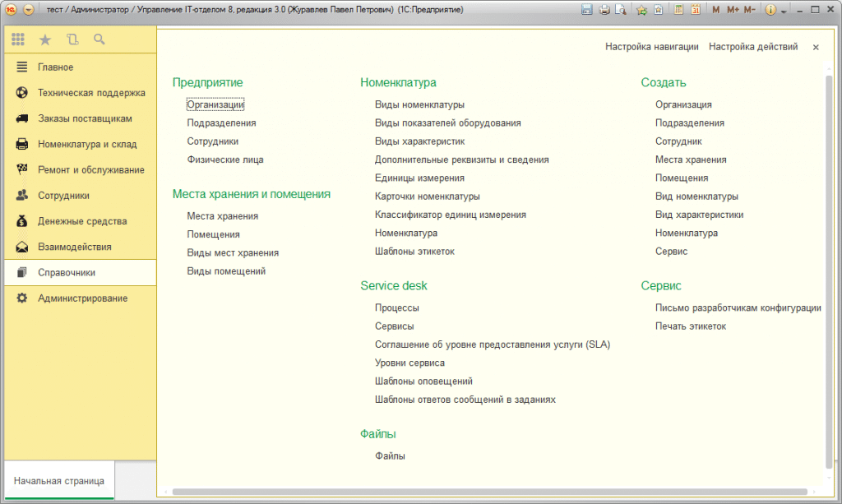Open Print Preview icon in title bar
The image size is (842, 504).
(621, 10)
